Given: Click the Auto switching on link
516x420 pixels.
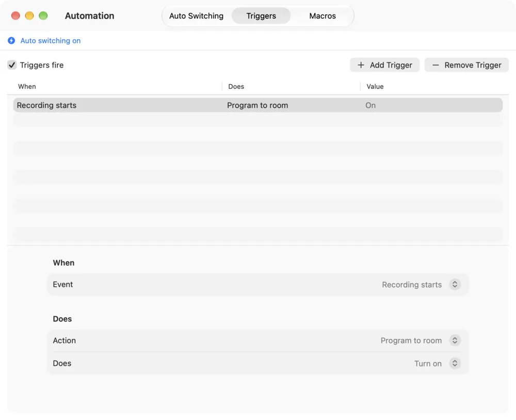Looking at the screenshot, I should pyautogui.click(x=51, y=40).
